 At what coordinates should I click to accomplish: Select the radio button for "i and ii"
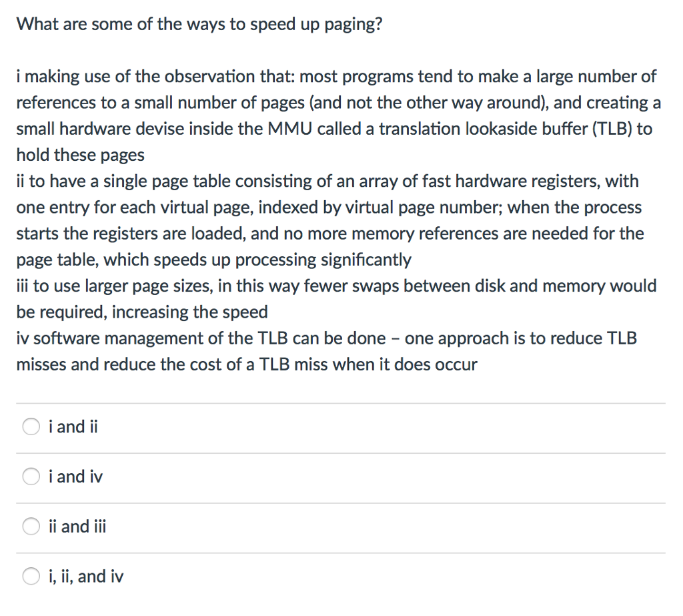click(x=31, y=426)
